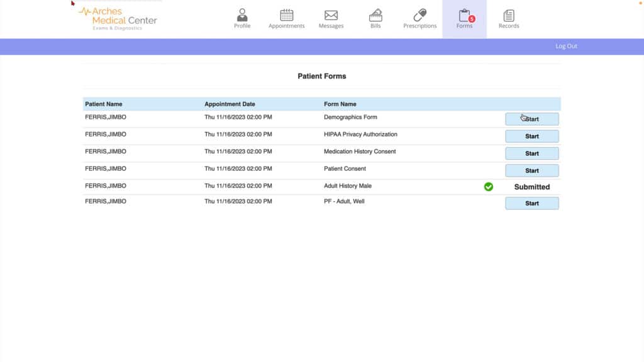The image size is (644, 362).
Task: Click the Submitted status for Adult History Male
Action: click(x=532, y=187)
